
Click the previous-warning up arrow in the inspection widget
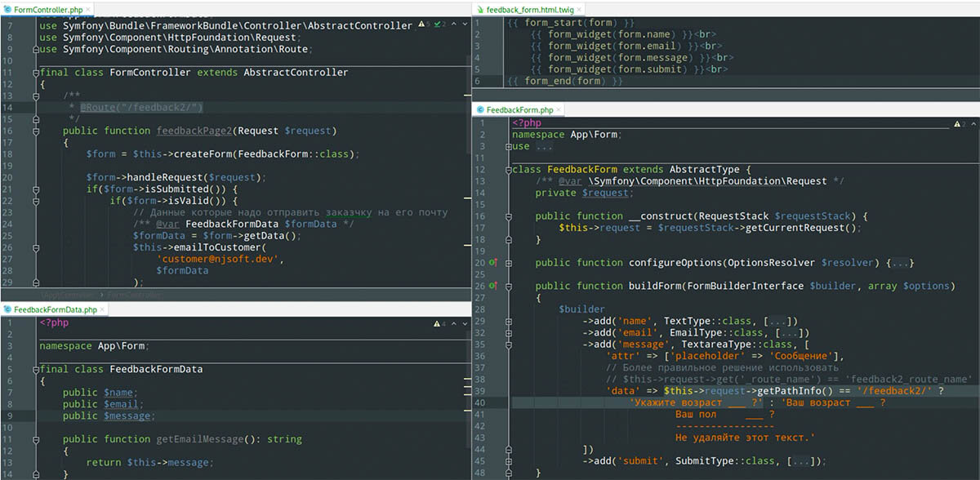(x=453, y=24)
